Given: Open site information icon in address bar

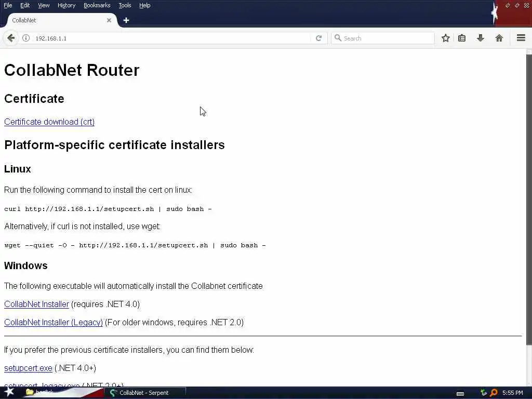Looking at the screenshot, I should point(26,38).
